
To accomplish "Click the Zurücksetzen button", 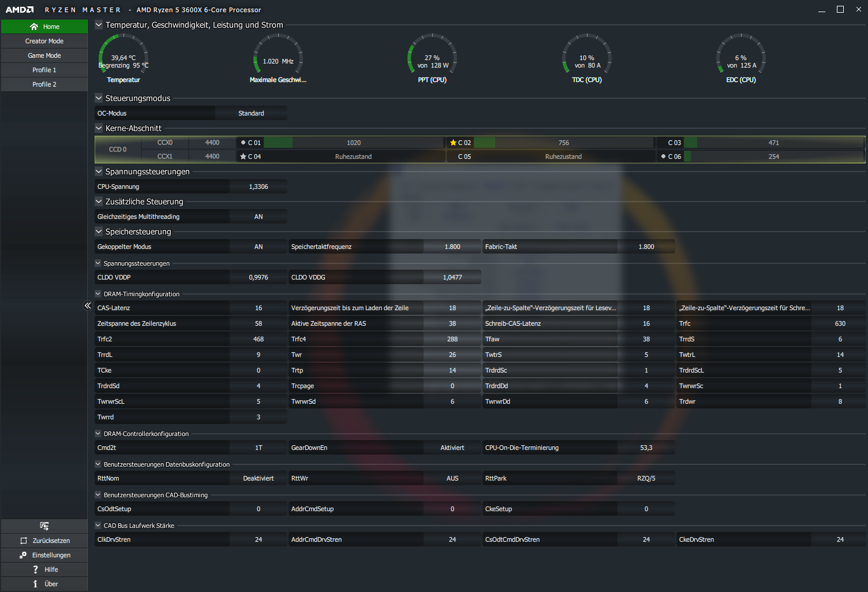I will [x=44, y=541].
